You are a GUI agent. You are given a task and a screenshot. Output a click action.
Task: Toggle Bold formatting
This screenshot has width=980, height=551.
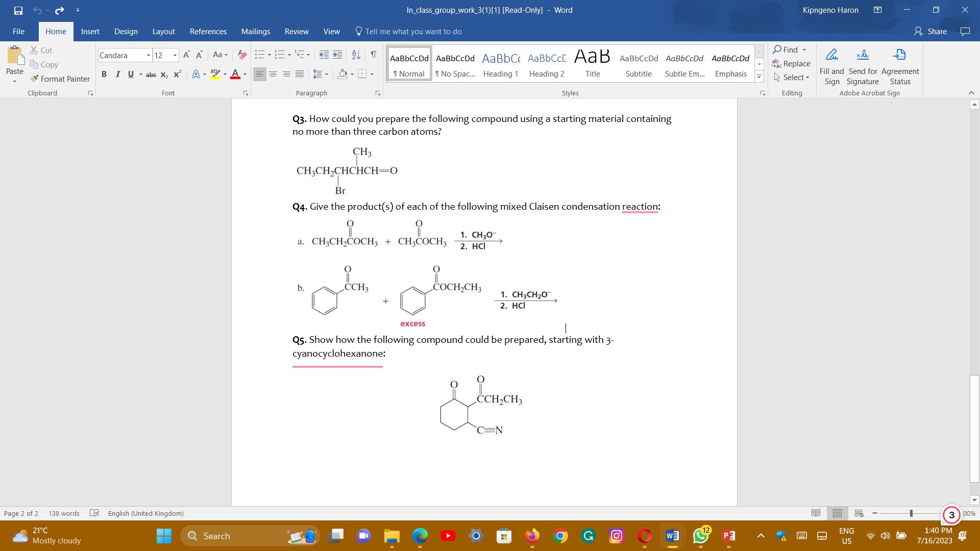click(104, 74)
